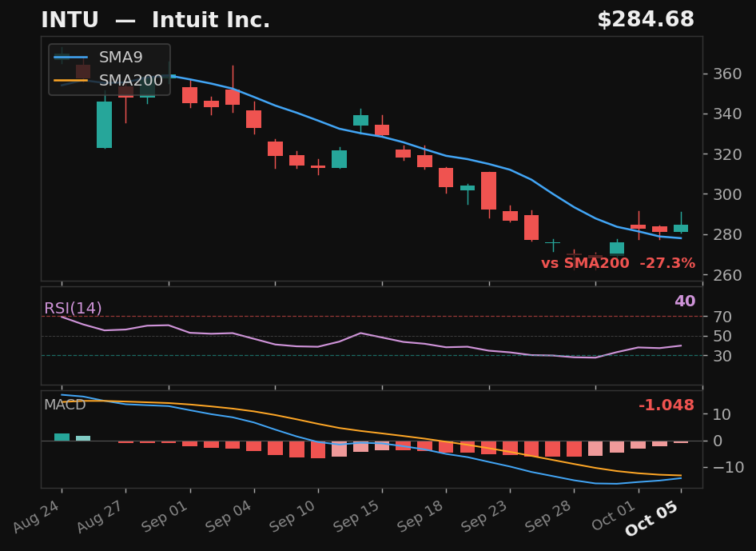Viewport: 756px width, 551px height.
Task: Click the last green candlestick on Oct 05
Action: point(681,228)
